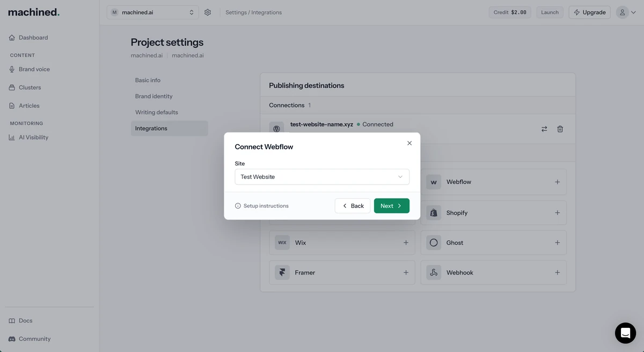
Task: Click the Webflow integration icon
Action: 434,182
